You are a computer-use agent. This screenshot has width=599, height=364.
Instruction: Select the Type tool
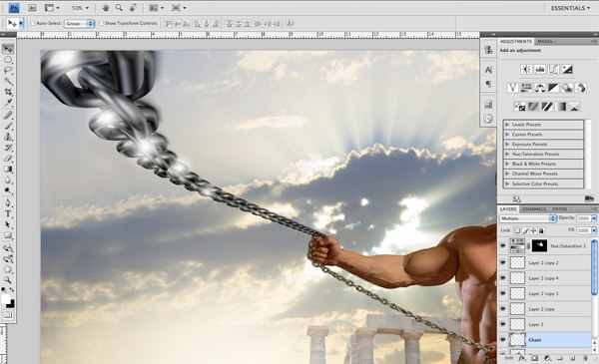8,213
